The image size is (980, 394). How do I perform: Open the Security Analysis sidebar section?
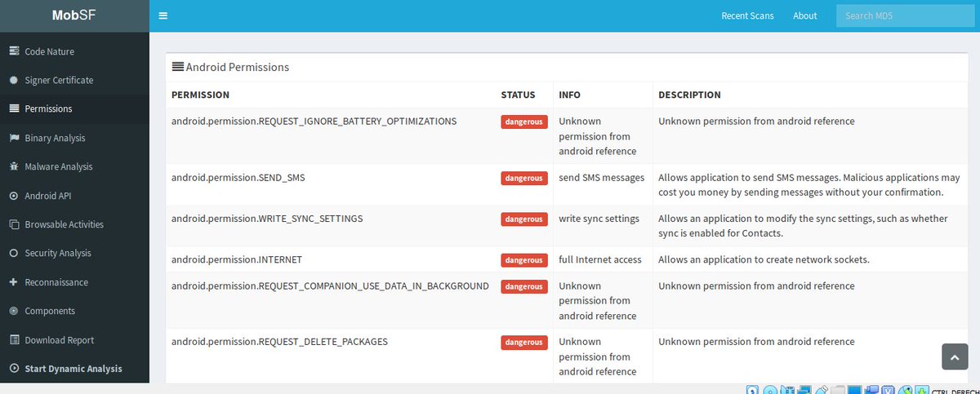[x=74, y=253]
